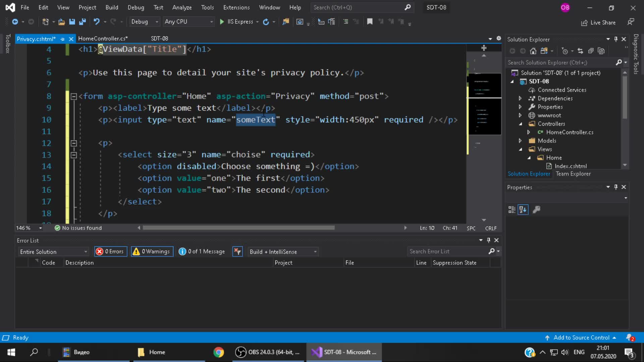Click the Undo arrow icon
This screenshot has width=644, height=362.
(x=97, y=22)
